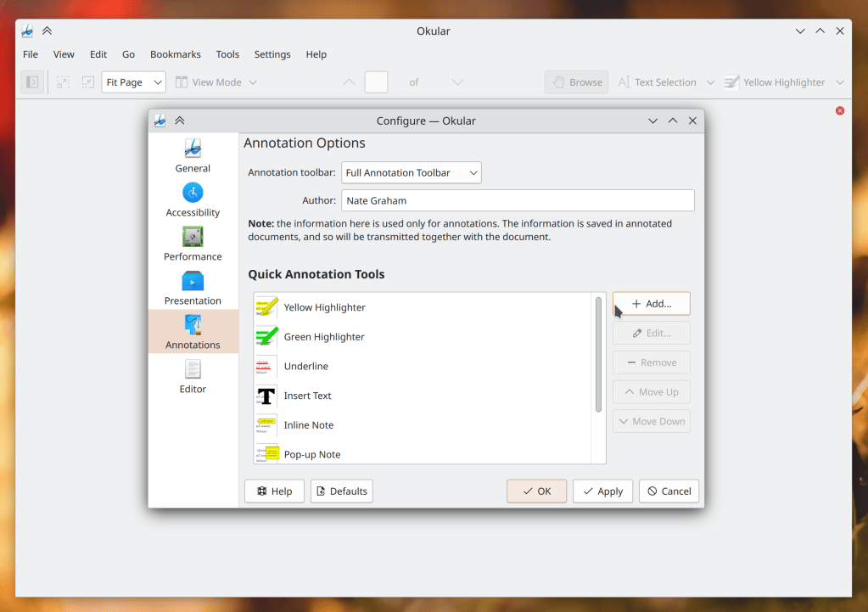The image size is (868, 612).
Task: Open the Performance settings page
Action: point(193,244)
